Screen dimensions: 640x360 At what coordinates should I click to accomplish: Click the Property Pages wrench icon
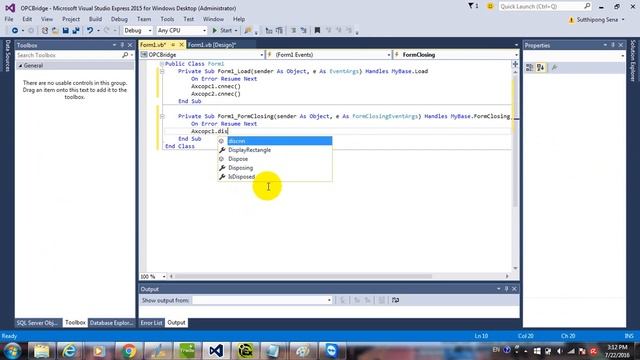(x=554, y=68)
